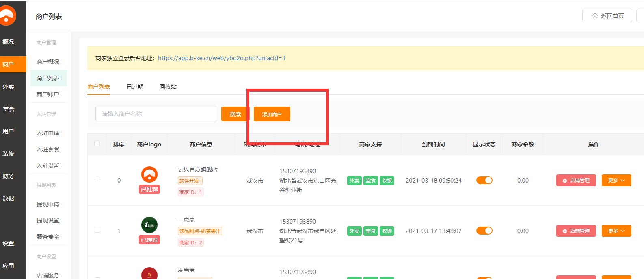Viewport: 644px width, 279px height.
Task: Toggle display status for 一点点
Action: pyautogui.click(x=484, y=231)
